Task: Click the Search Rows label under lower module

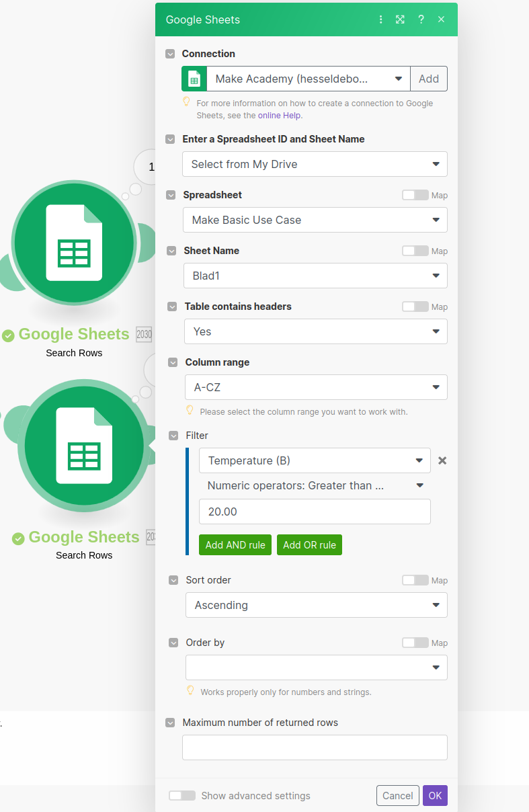Action: (84, 555)
